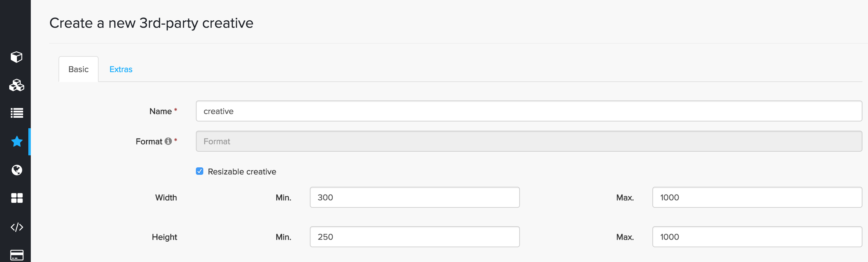
Task: Select the Height Min. field
Action: click(415, 237)
